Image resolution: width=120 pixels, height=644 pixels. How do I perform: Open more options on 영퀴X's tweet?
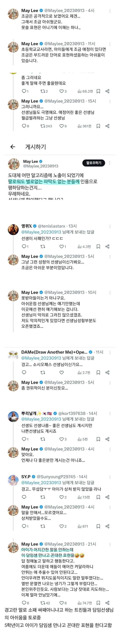coord(110,226)
